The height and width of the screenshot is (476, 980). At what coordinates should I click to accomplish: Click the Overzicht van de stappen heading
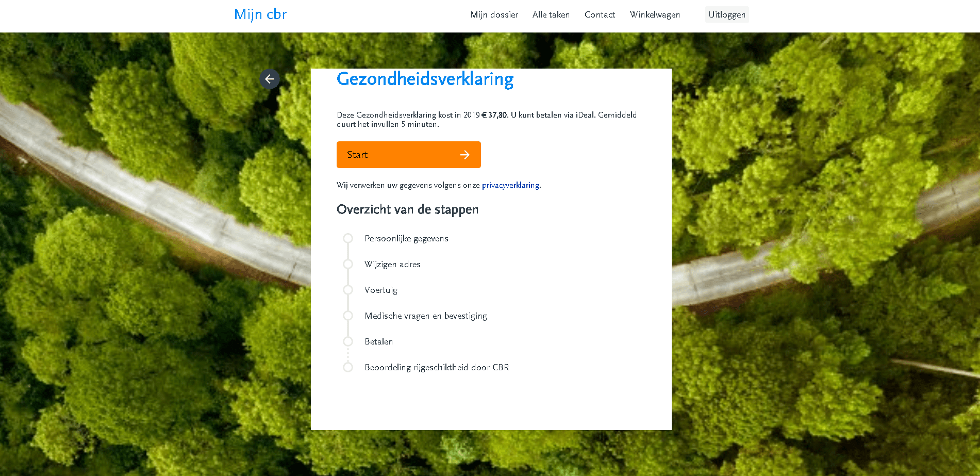[x=407, y=209]
